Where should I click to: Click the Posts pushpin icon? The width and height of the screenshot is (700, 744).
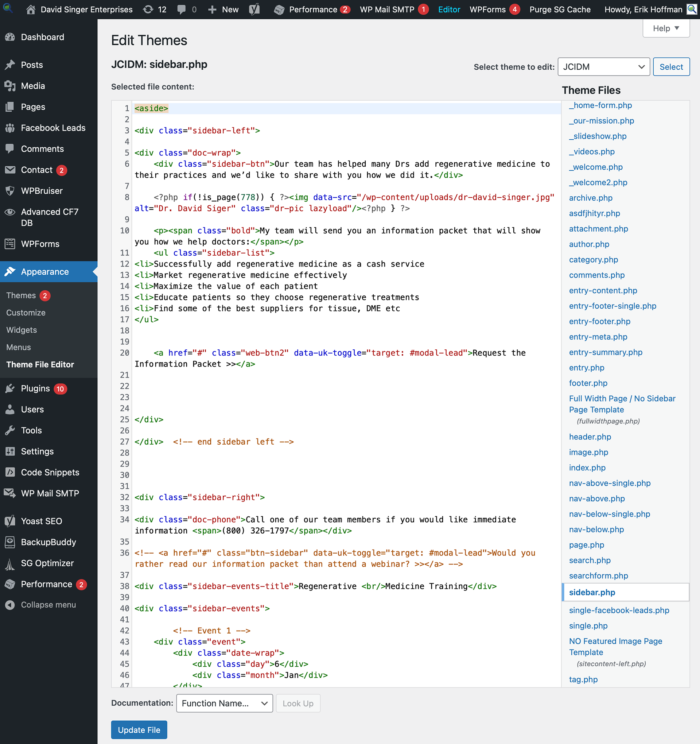10,65
